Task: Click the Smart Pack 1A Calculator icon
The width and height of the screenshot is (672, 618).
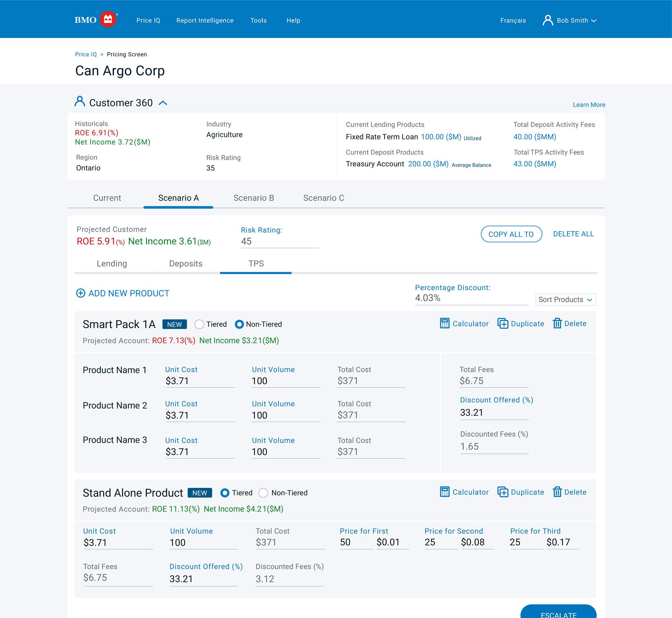Action: [445, 323]
